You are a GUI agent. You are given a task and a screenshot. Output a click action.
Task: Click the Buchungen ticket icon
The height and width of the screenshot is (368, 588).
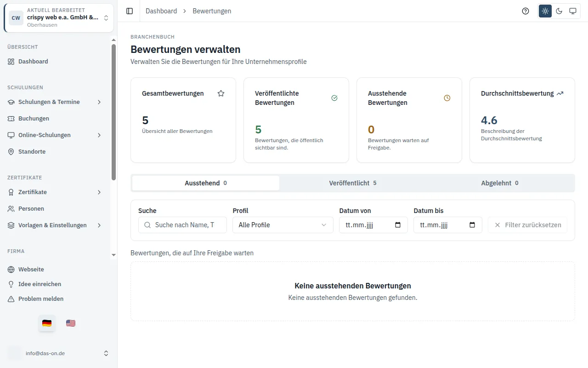pos(11,119)
